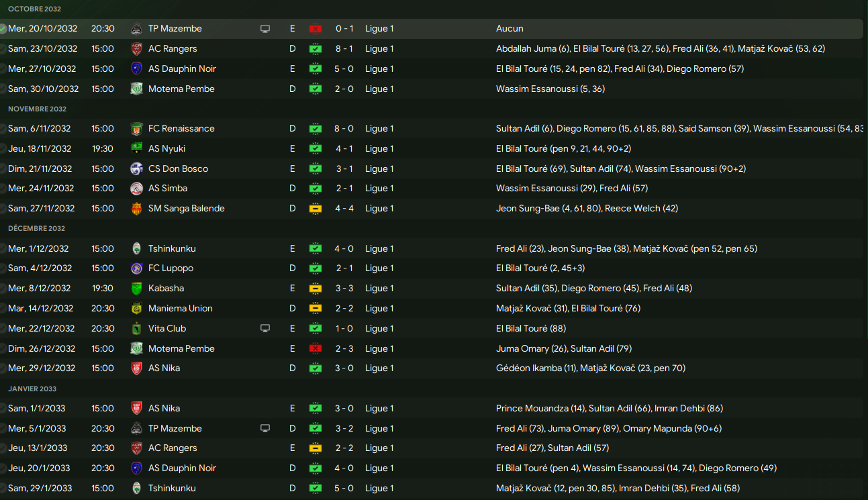This screenshot has height=500, width=868.
Task: Click the Janvier 2033 month header
Action: [32, 389]
